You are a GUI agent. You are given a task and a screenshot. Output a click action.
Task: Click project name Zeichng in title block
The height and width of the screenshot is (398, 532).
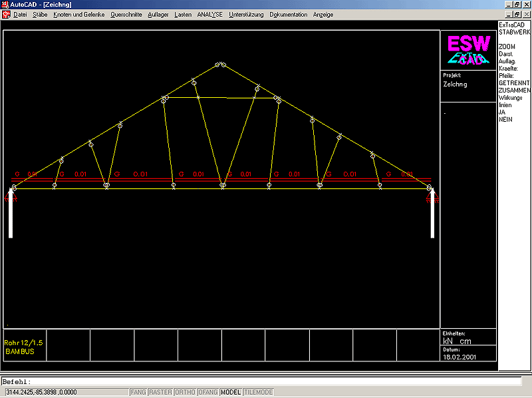(x=455, y=85)
